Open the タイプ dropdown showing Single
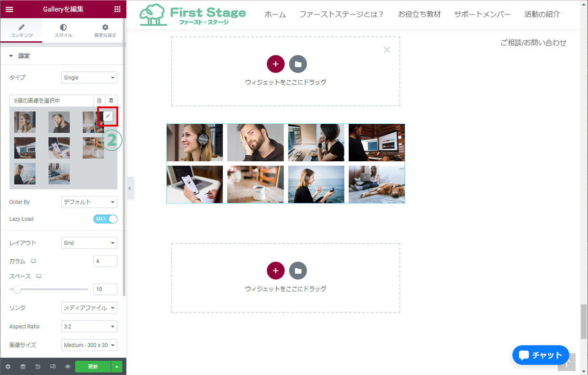The image size is (588, 375). (x=89, y=77)
